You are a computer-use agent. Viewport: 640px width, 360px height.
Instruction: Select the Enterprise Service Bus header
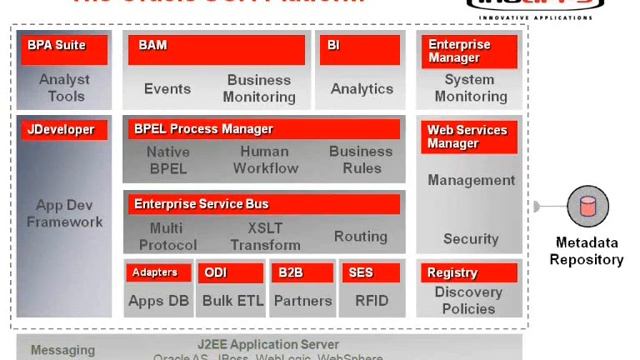click(x=264, y=204)
